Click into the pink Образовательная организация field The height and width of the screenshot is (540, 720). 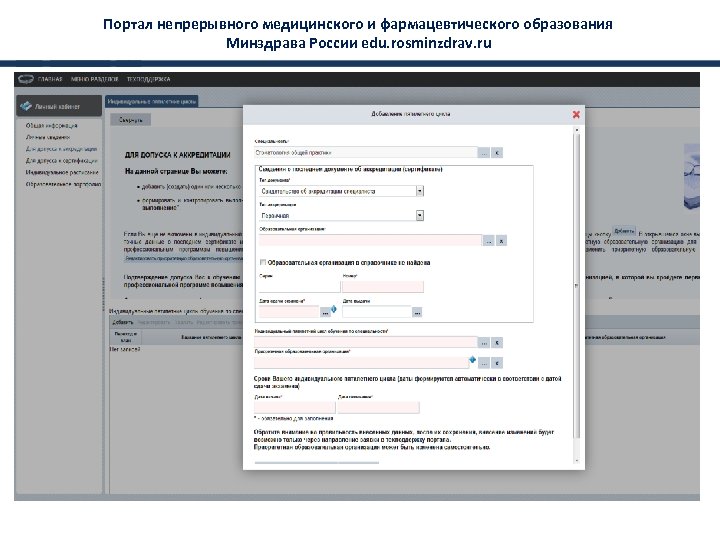(370, 240)
